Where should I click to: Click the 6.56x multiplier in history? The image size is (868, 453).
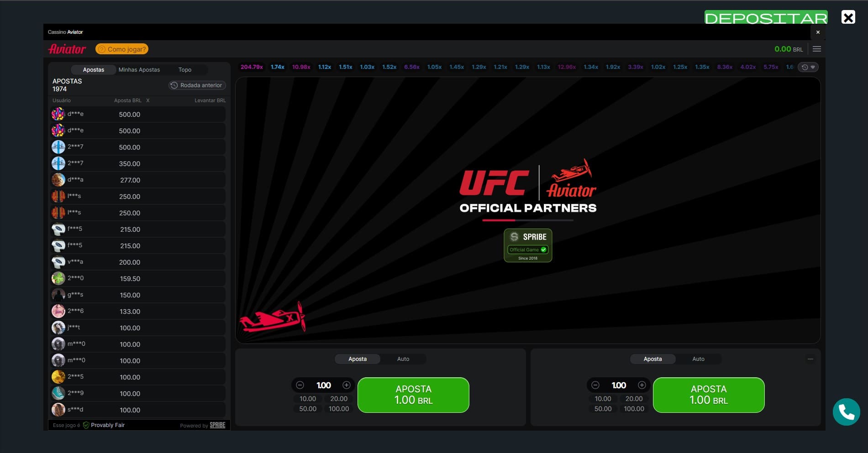point(412,67)
